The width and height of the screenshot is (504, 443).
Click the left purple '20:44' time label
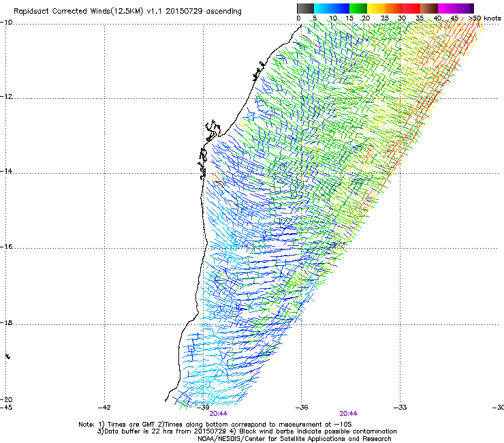(x=218, y=414)
